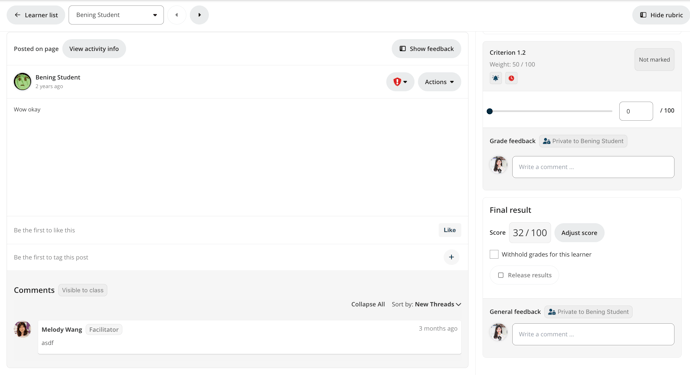Viewport: 690px width, 383px height.
Task: Click Be the first to like this text
Action: pyautogui.click(x=44, y=230)
